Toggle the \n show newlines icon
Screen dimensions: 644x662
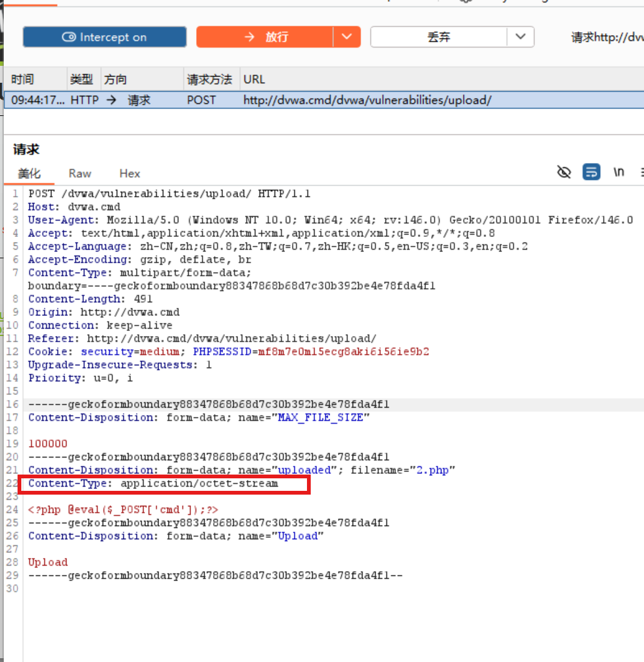click(619, 172)
